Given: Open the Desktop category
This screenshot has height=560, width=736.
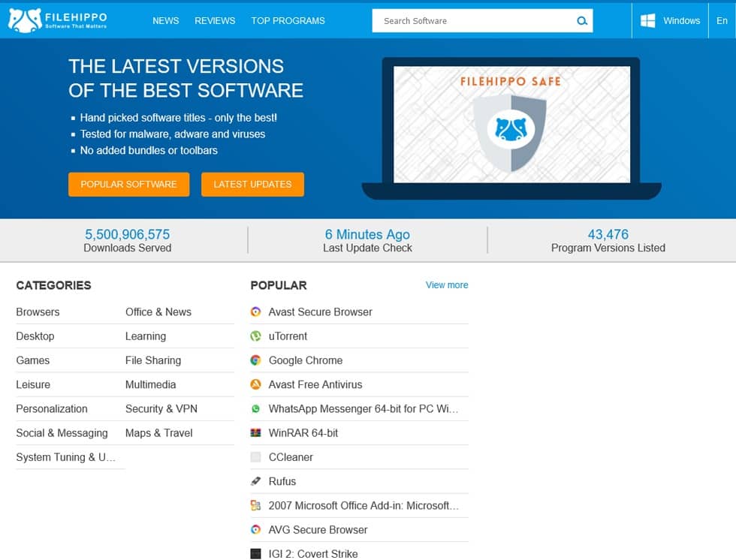Looking at the screenshot, I should [35, 336].
